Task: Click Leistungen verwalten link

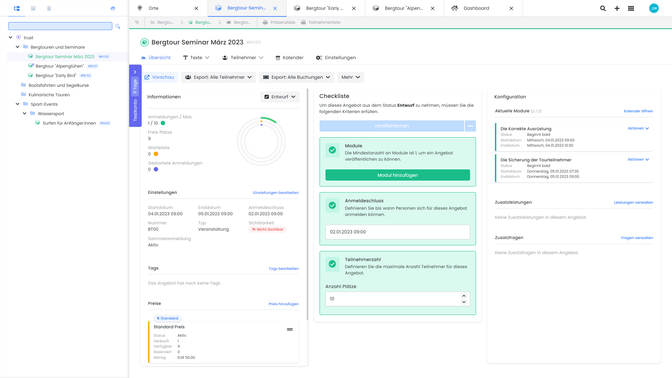Action: coord(633,202)
